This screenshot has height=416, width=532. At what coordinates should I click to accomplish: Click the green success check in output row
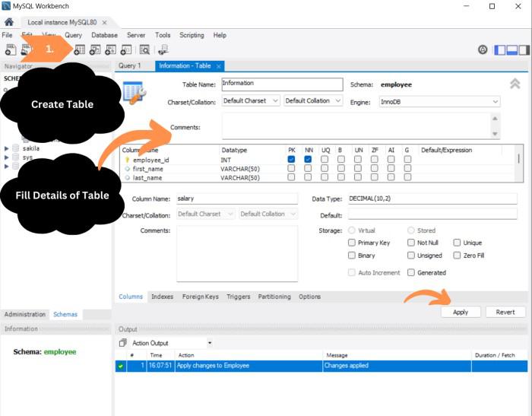(x=120, y=366)
